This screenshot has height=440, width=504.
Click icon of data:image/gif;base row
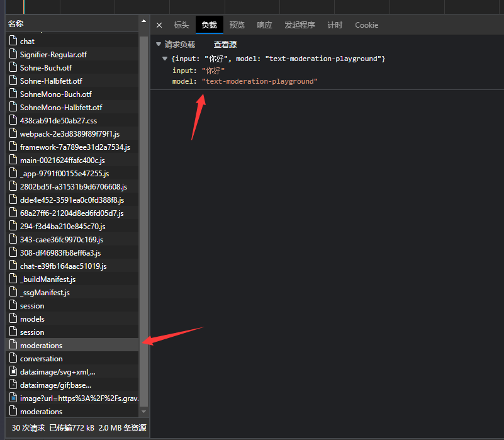pos(13,385)
